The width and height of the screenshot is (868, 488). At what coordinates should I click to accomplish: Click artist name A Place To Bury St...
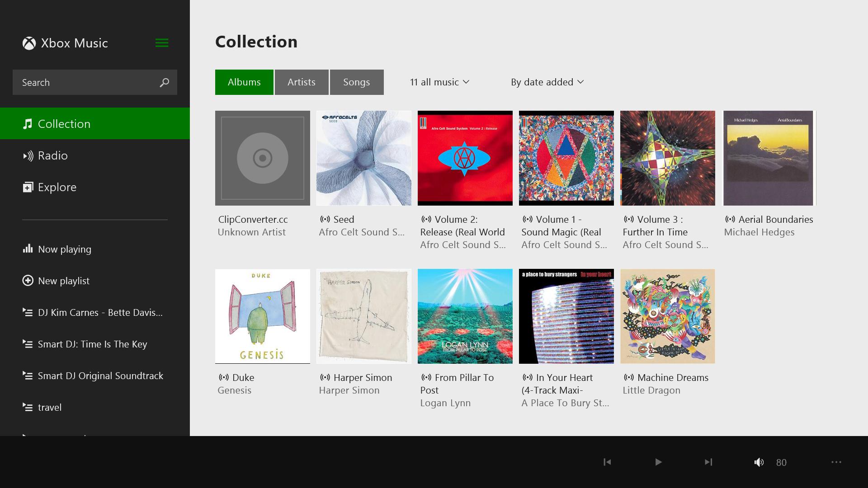(x=565, y=403)
